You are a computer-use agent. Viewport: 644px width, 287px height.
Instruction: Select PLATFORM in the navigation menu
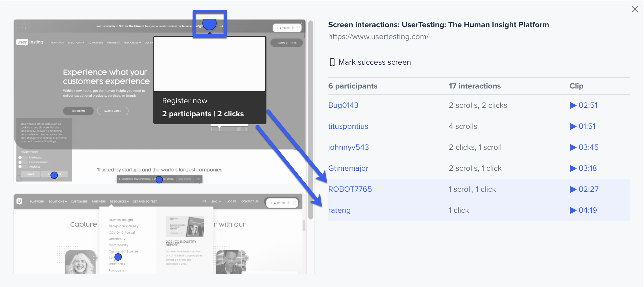(37, 201)
